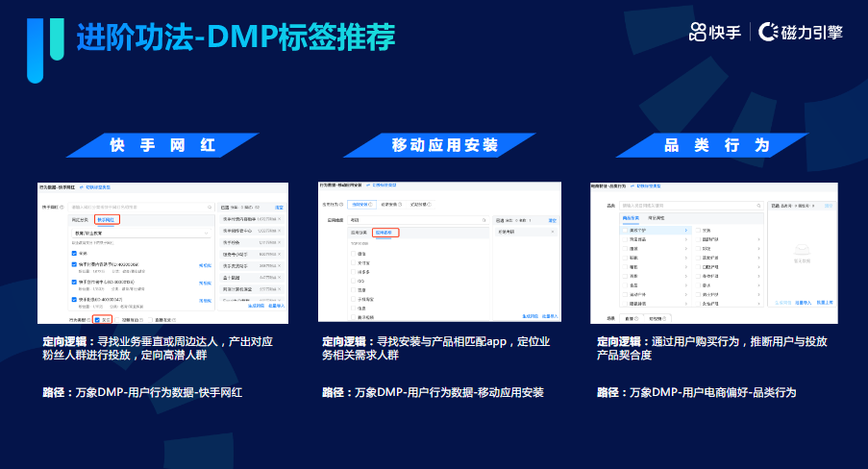
Task: Click path text 万象DMP-用户行为数据-移动应用安装
Action: click(449, 392)
